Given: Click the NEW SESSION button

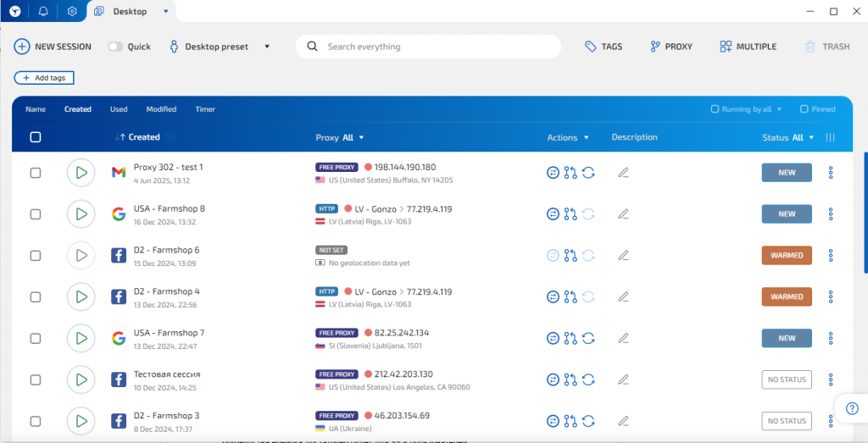Looking at the screenshot, I should pos(53,47).
